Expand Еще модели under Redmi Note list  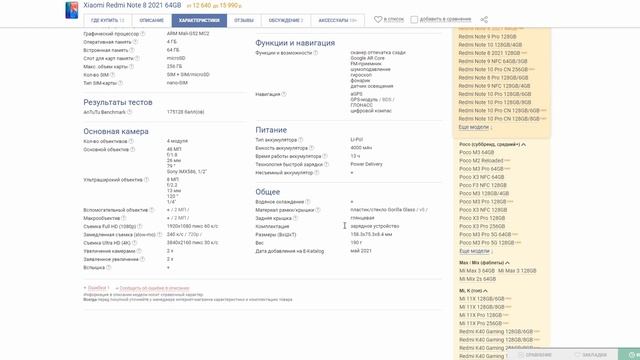pos(473,127)
